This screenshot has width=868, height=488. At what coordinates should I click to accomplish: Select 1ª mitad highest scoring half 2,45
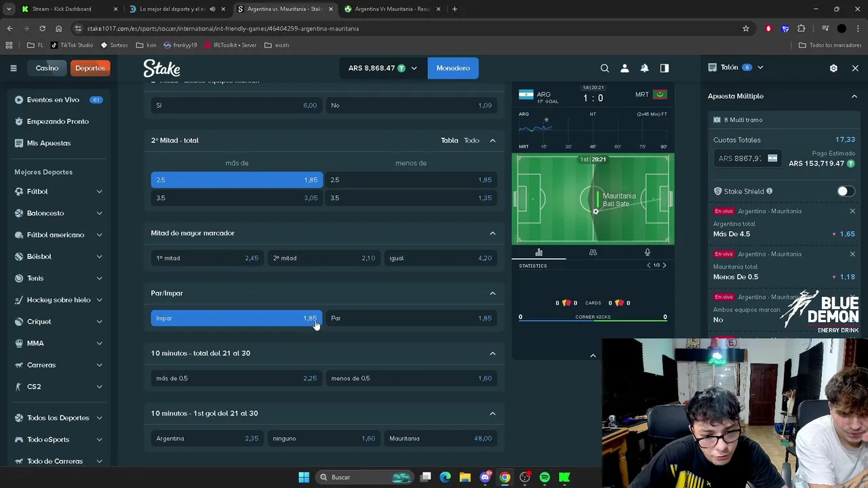[208, 258]
